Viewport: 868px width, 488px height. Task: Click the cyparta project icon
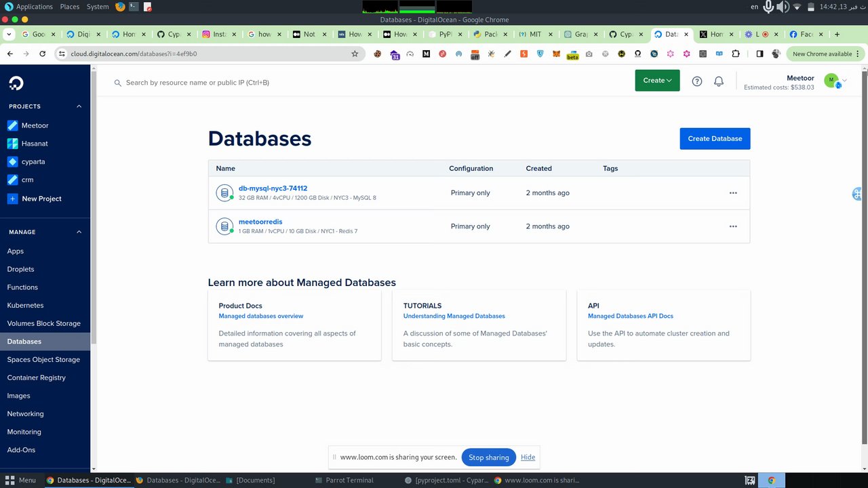pyautogui.click(x=12, y=162)
